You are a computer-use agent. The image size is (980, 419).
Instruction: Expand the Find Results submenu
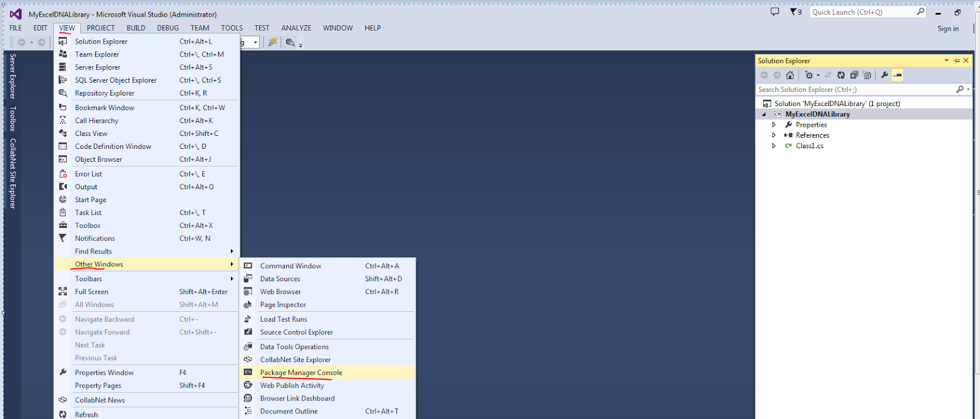(146, 251)
